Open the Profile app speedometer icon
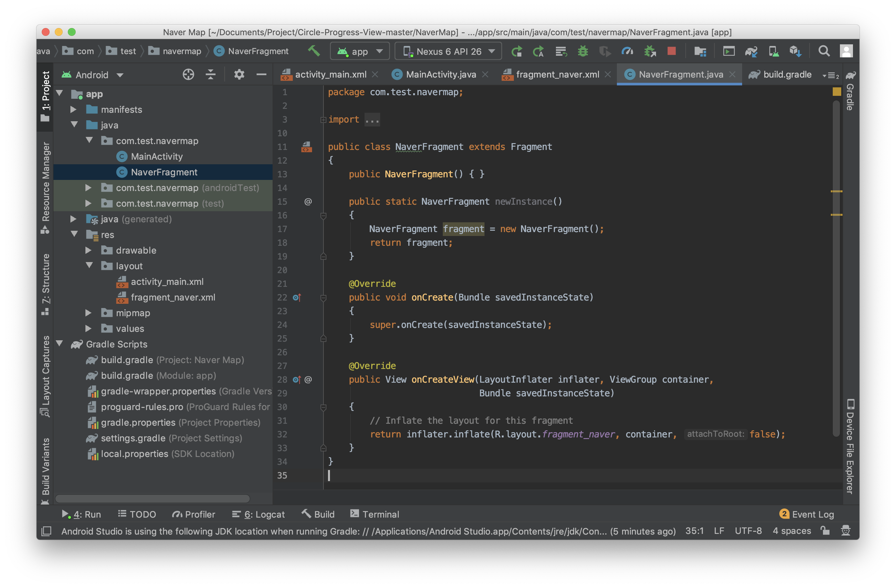 tap(627, 51)
